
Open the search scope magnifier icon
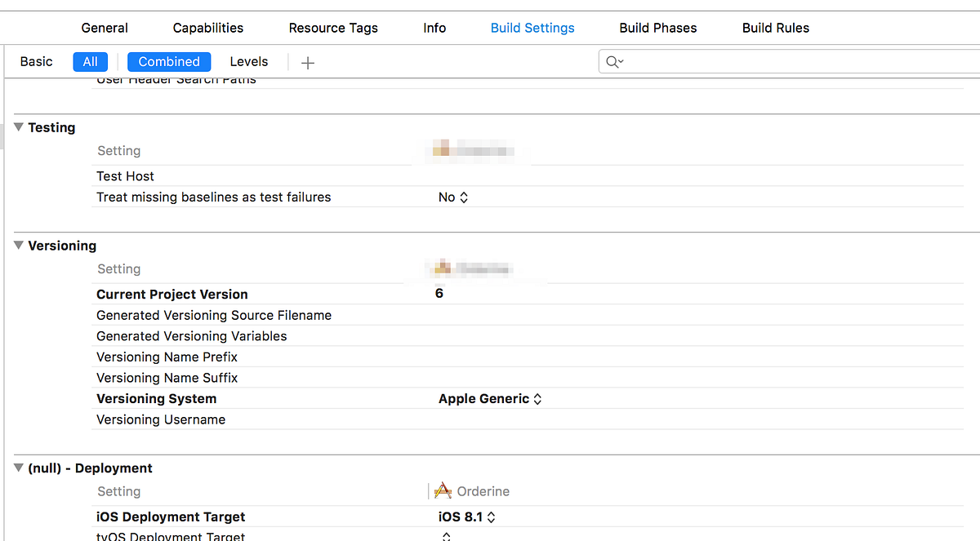[613, 60]
